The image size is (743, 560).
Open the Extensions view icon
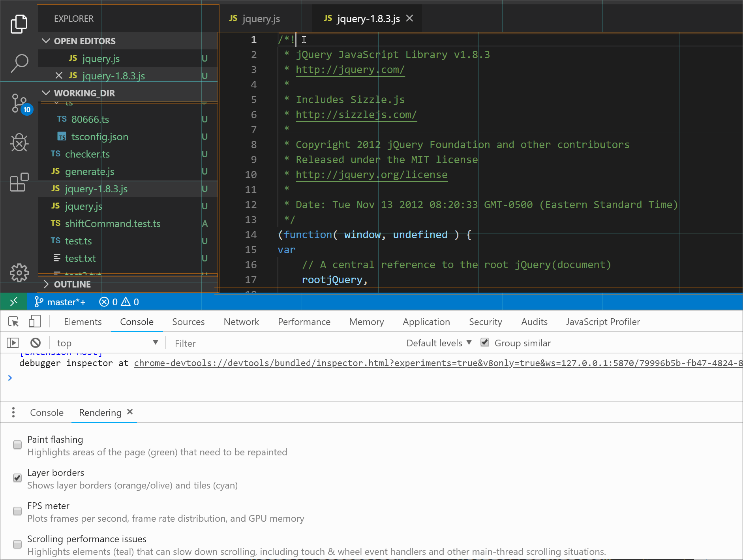coord(19,182)
